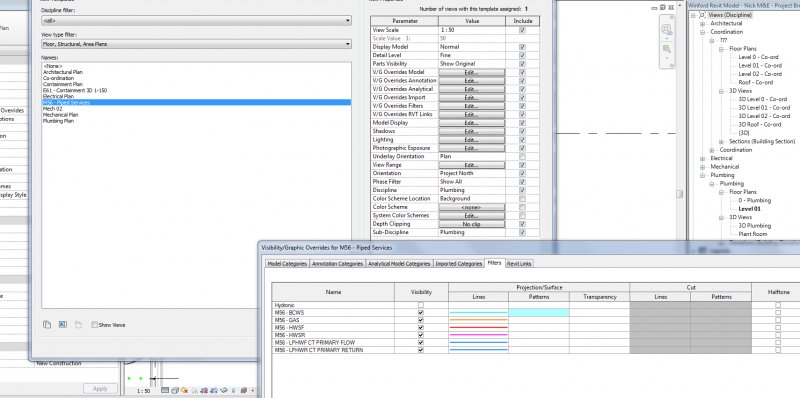Toggle visibility for M56 - HWSR filter
Image resolution: width=800 pixels, height=398 pixels.
pos(421,335)
